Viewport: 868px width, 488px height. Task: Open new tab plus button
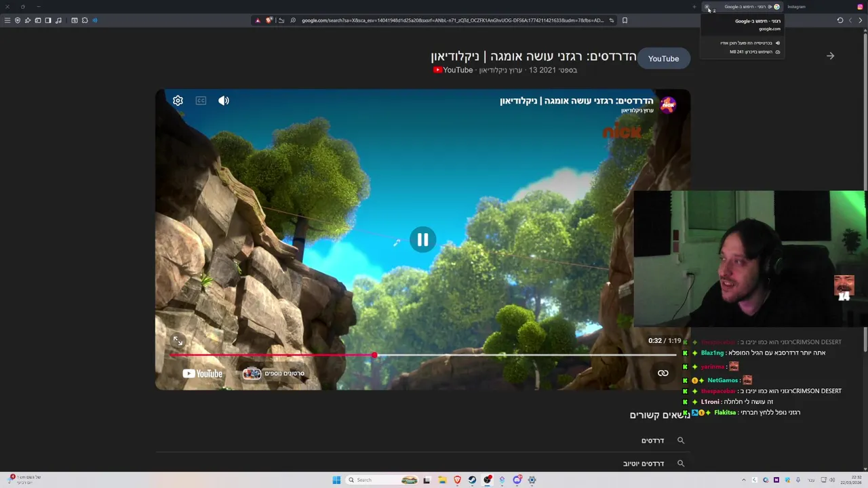[x=694, y=7]
